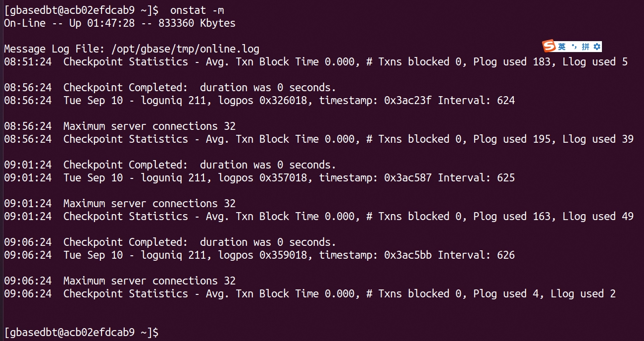Viewport: 644px width, 341px height.
Task: Click the log path /opt/gbase/tmp/online.log
Action: [x=186, y=49]
